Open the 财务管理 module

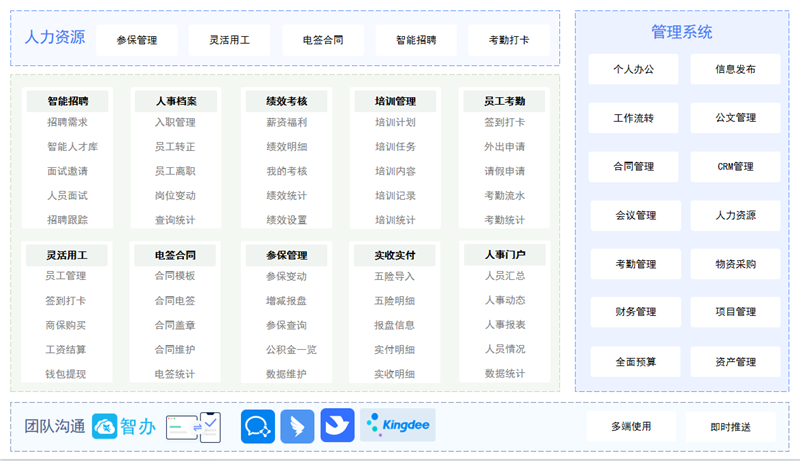pos(634,312)
